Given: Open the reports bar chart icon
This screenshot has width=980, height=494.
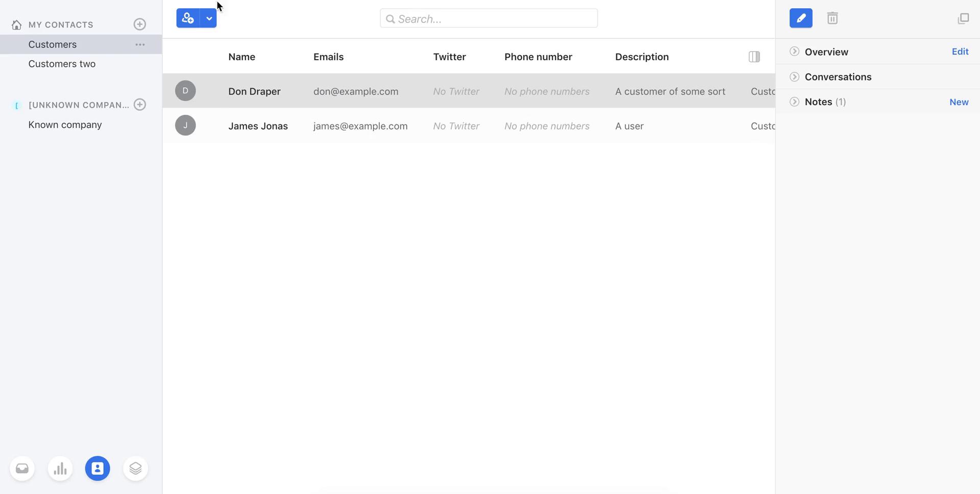Looking at the screenshot, I should tap(60, 468).
